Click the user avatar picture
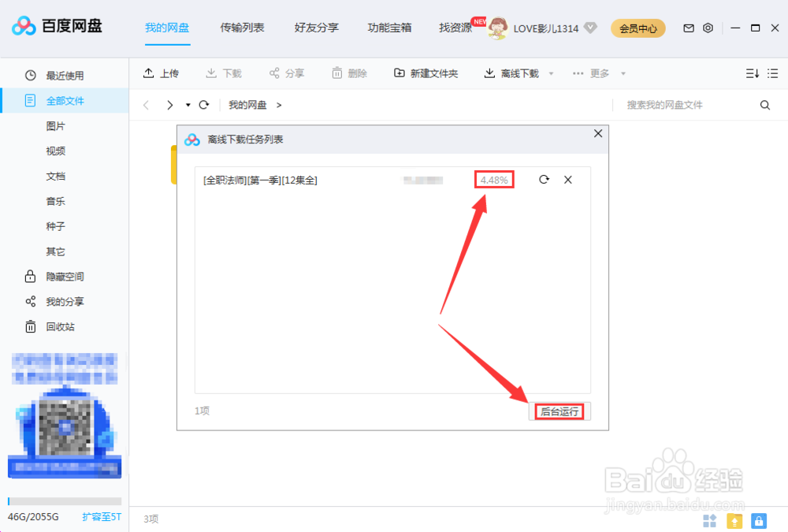788x532 pixels. 497,28
